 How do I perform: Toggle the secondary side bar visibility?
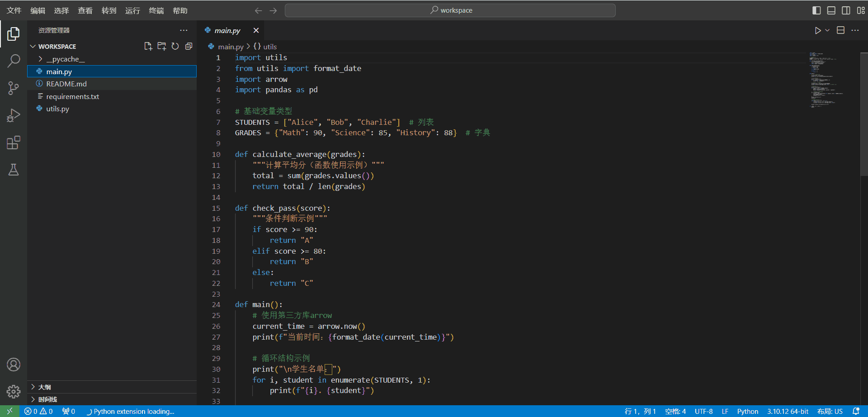click(846, 10)
